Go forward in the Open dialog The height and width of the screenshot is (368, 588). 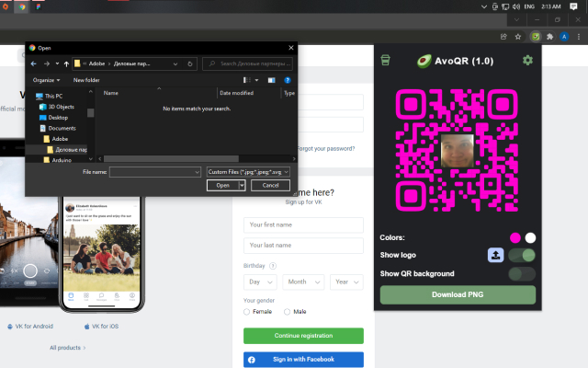47,63
